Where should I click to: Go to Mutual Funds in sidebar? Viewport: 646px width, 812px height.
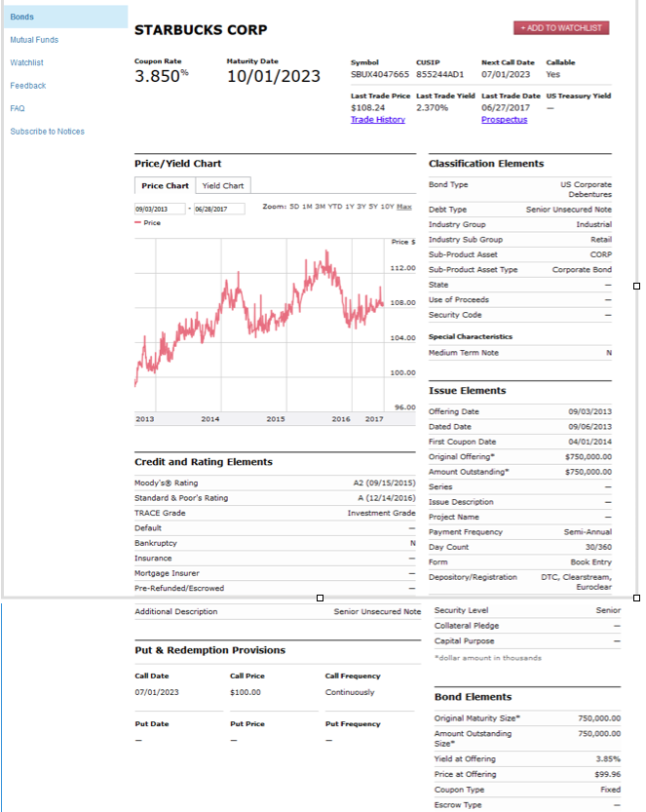click(x=34, y=40)
